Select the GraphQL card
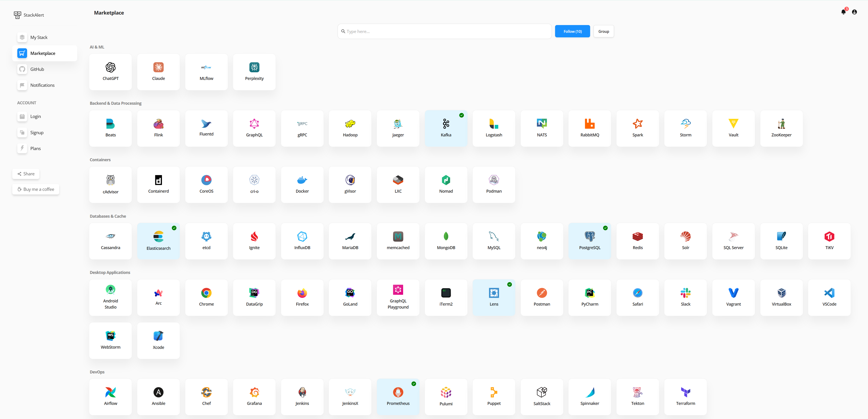This screenshot has width=868, height=419. pyautogui.click(x=254, y=128)
